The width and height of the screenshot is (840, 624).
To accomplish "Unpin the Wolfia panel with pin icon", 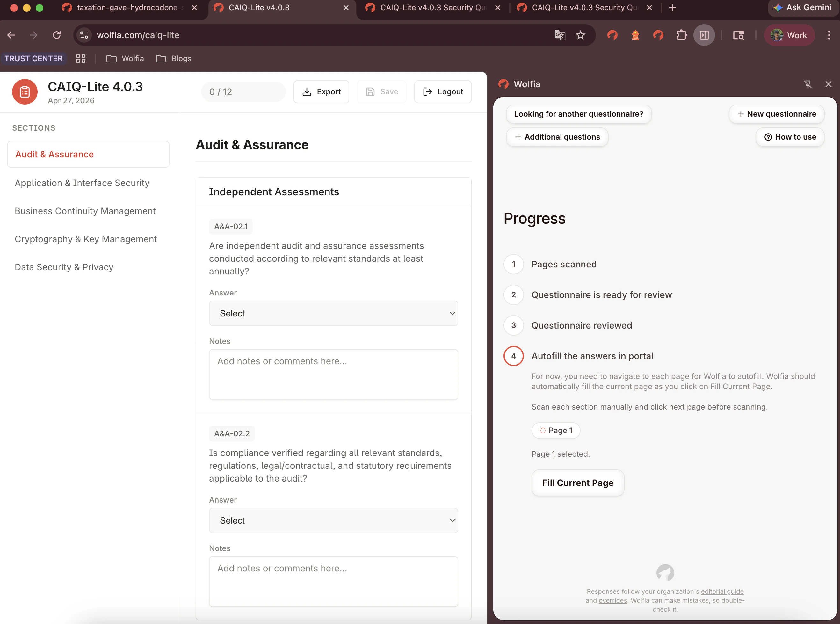I will coord(808,84).
